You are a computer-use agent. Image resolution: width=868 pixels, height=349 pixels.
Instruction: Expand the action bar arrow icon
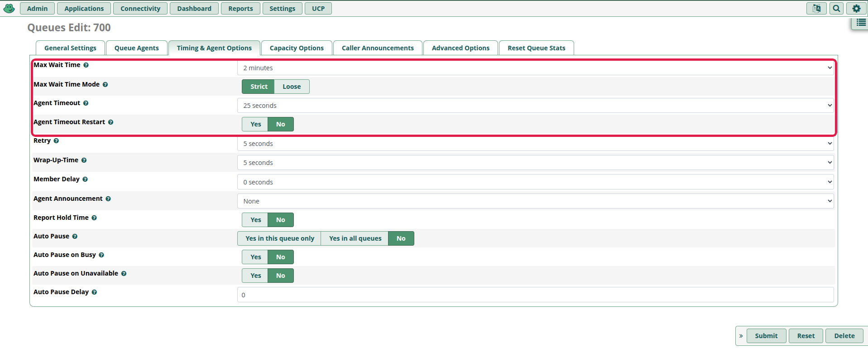coord(741,336)
